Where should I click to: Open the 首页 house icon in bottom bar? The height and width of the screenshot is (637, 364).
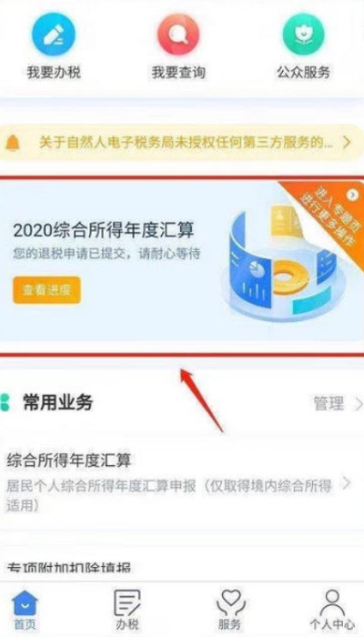25,602
